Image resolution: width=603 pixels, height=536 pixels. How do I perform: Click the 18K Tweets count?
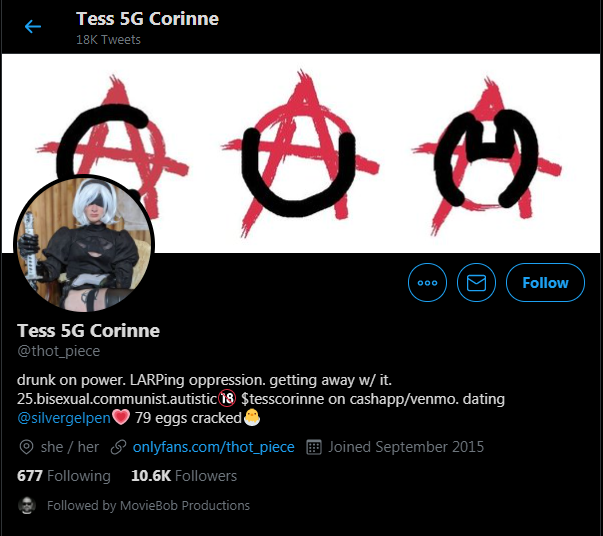(108, 40)
